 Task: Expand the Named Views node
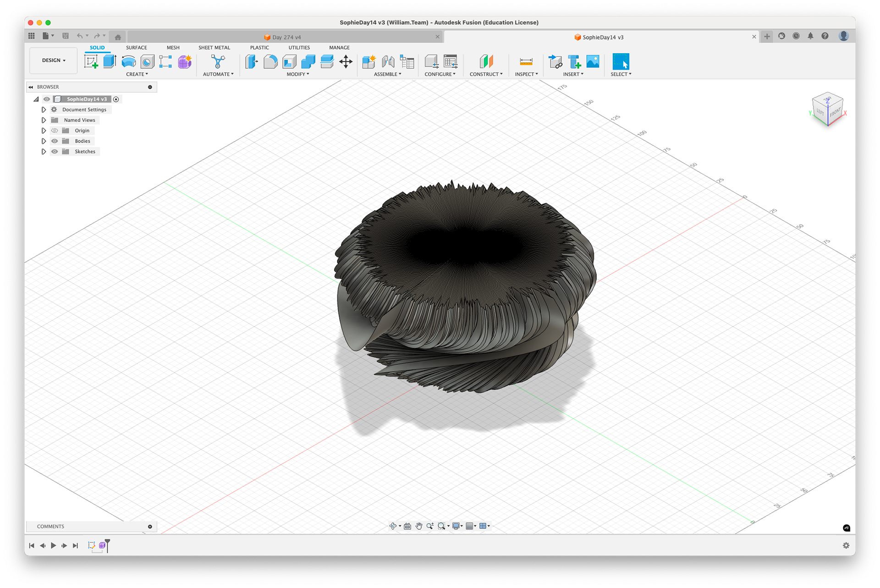click(x=44, y=120)
